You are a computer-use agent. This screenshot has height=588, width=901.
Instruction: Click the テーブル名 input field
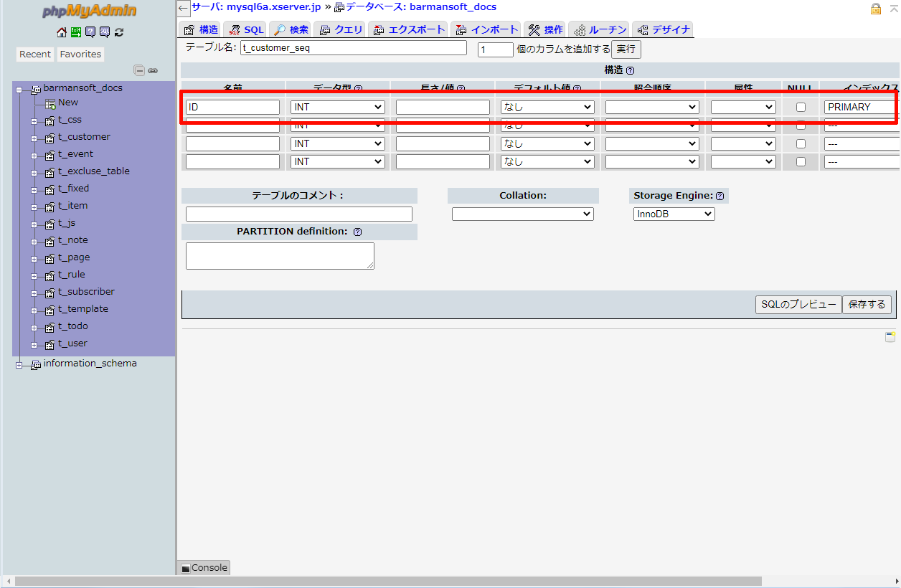pyautogui.click(x=353, y=48)
